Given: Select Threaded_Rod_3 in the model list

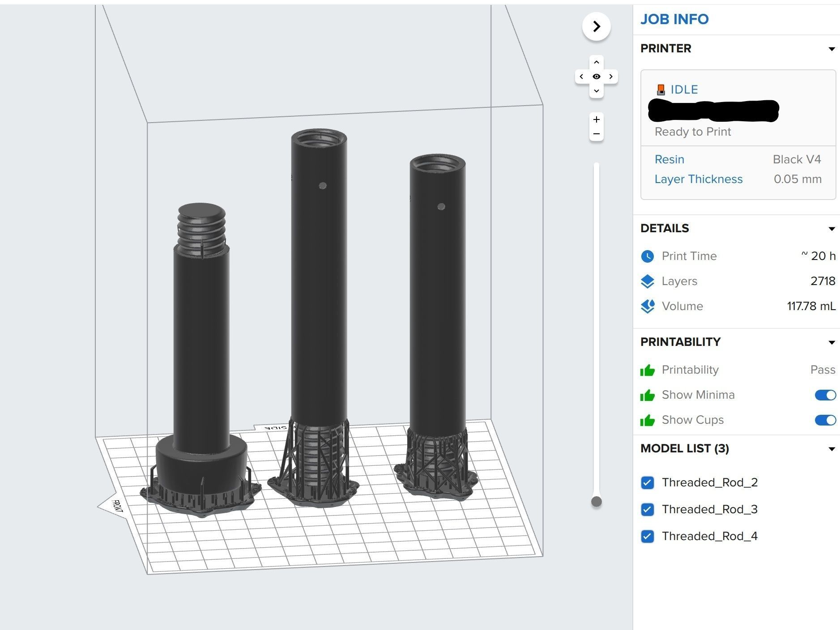Looking at the screenshot, I should click(x=709, y=509).
